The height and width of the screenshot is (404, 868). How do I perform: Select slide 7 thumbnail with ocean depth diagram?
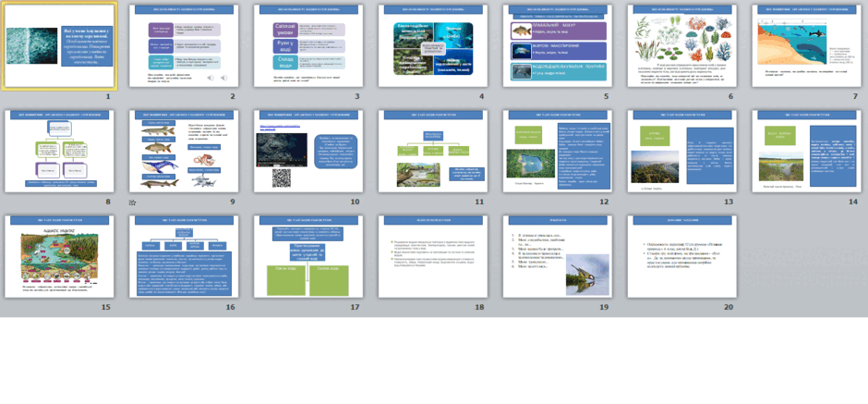tap(806, 46)
